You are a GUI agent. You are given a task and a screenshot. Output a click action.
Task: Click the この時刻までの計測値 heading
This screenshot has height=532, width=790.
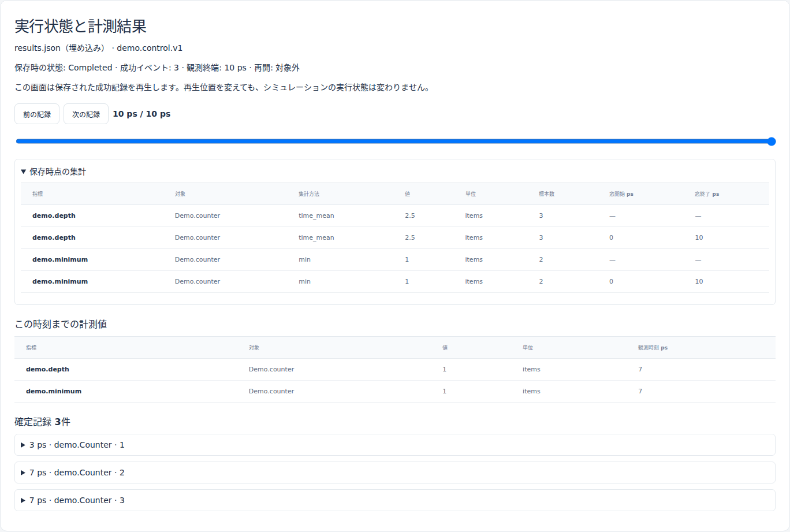pos(61,324)
